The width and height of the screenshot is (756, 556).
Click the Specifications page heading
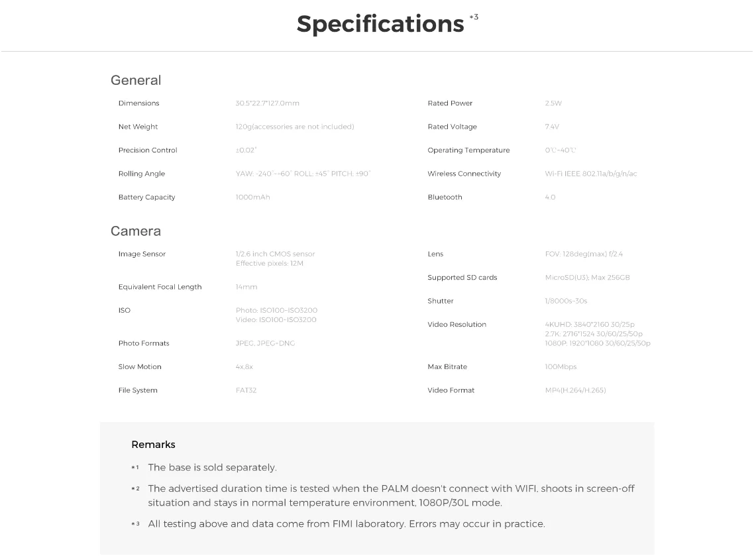pyautogui.click(x=380, y=24)
